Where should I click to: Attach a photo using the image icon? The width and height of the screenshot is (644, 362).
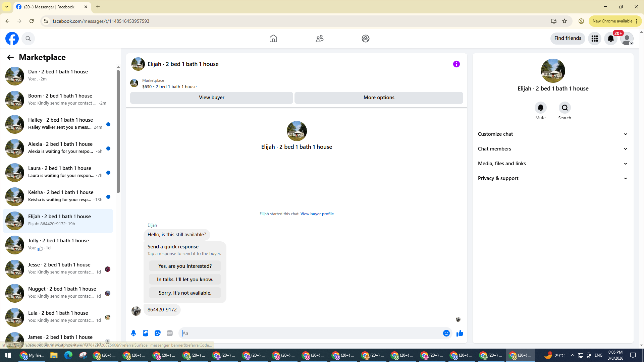[x=146, y=333]
